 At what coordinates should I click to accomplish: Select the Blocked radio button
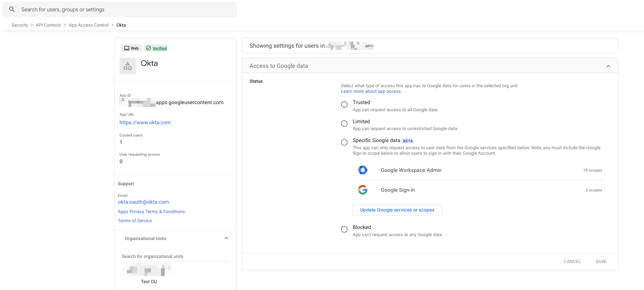(344, 229)
